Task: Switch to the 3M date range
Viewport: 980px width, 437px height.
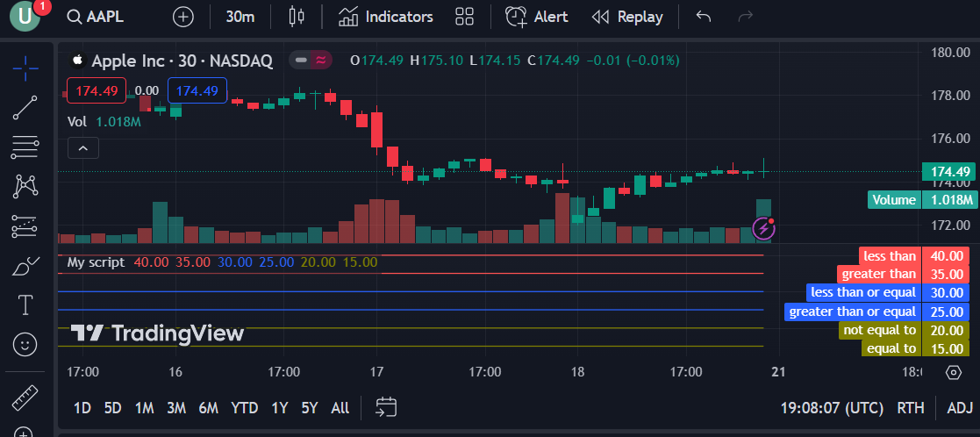Action: [x=176, y=408]
